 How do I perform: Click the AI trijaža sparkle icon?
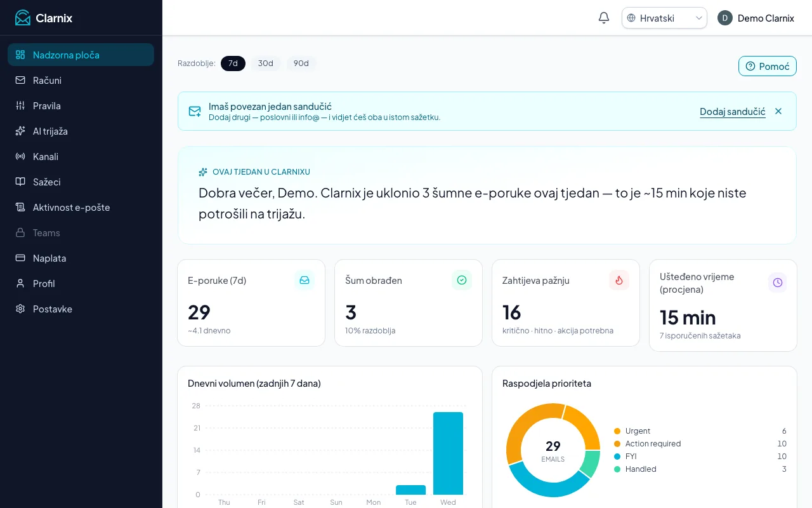coord(20,131)
